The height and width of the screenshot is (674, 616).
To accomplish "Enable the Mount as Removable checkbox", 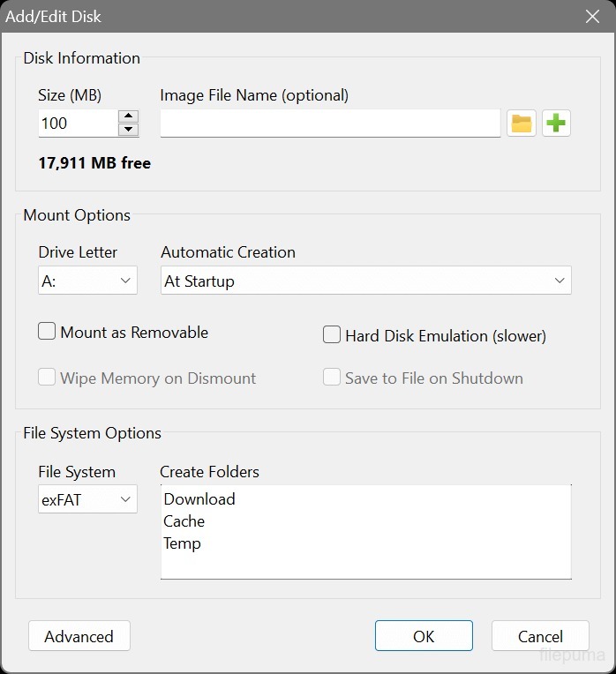I will (x=48, y=333).
